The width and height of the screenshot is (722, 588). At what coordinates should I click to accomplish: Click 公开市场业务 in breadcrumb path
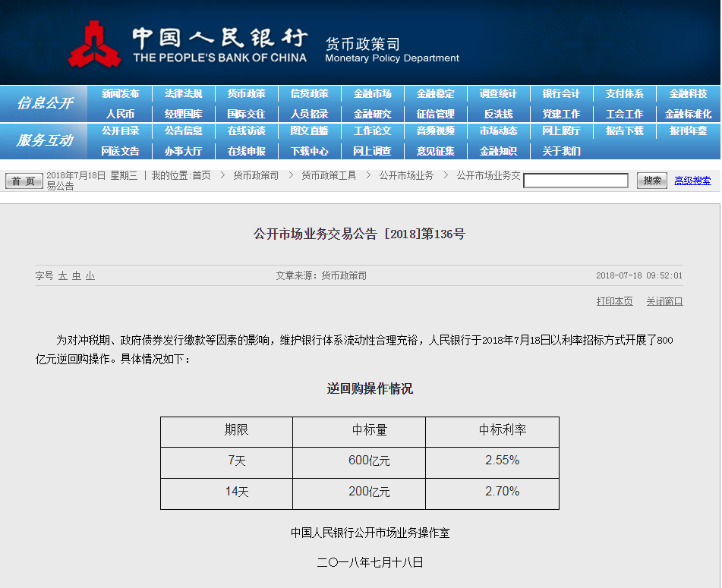coord(406,175)
